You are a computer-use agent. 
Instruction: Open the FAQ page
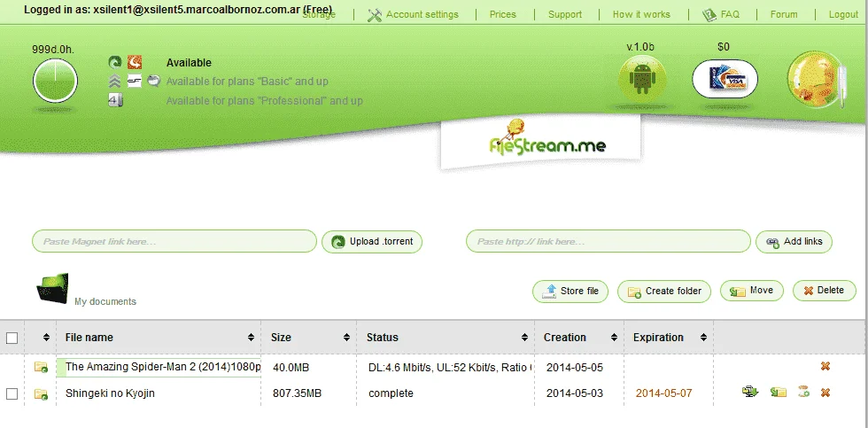pos(730,14)
